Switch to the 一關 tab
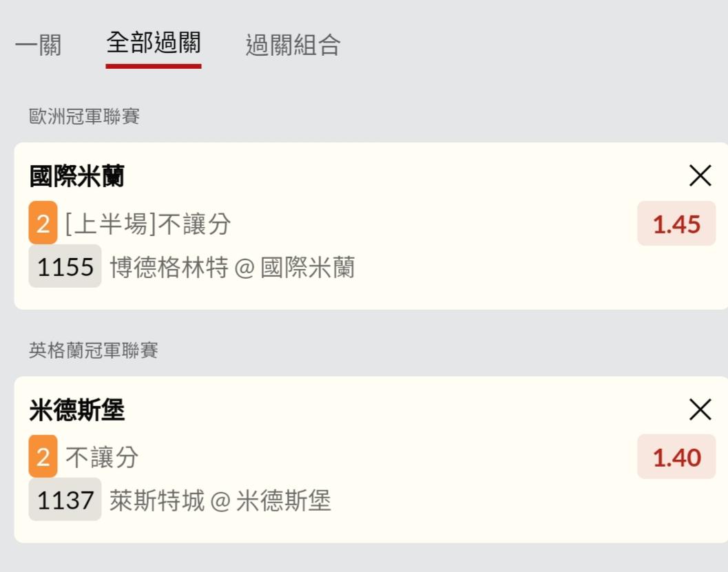Viewport: 728px width, 572px height. coord(38,45)
